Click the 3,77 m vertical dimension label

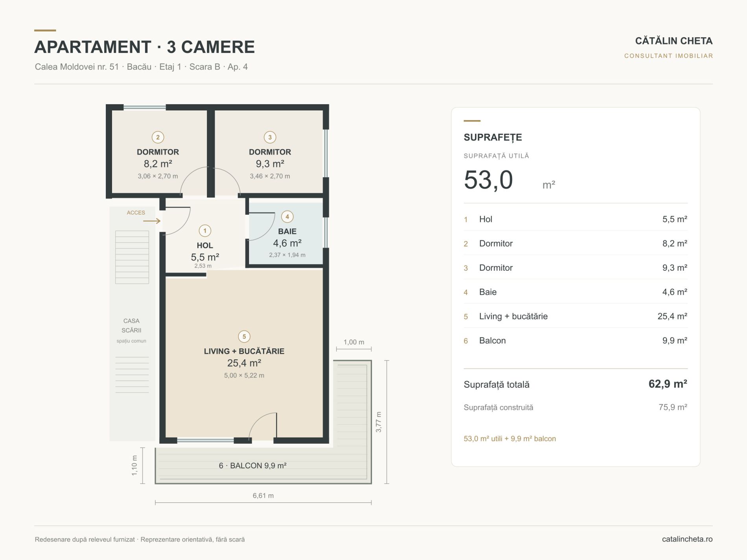pyautogui.click(x=379, y=422)
